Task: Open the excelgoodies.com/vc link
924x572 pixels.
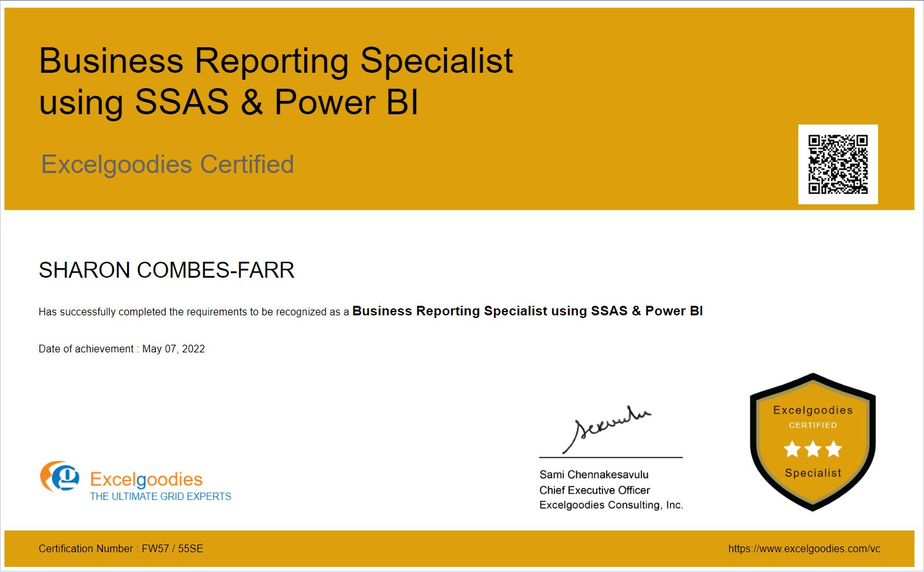Action: click(804, 548)
